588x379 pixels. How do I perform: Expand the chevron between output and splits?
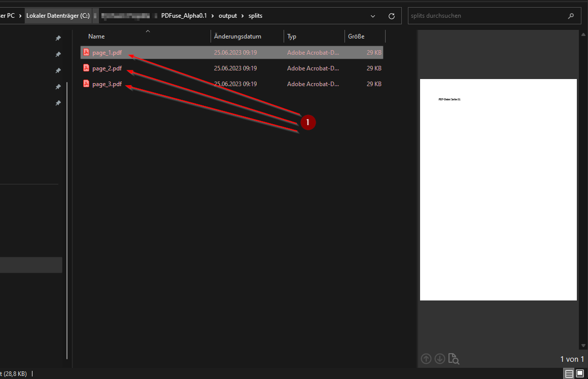pos(243,16)
